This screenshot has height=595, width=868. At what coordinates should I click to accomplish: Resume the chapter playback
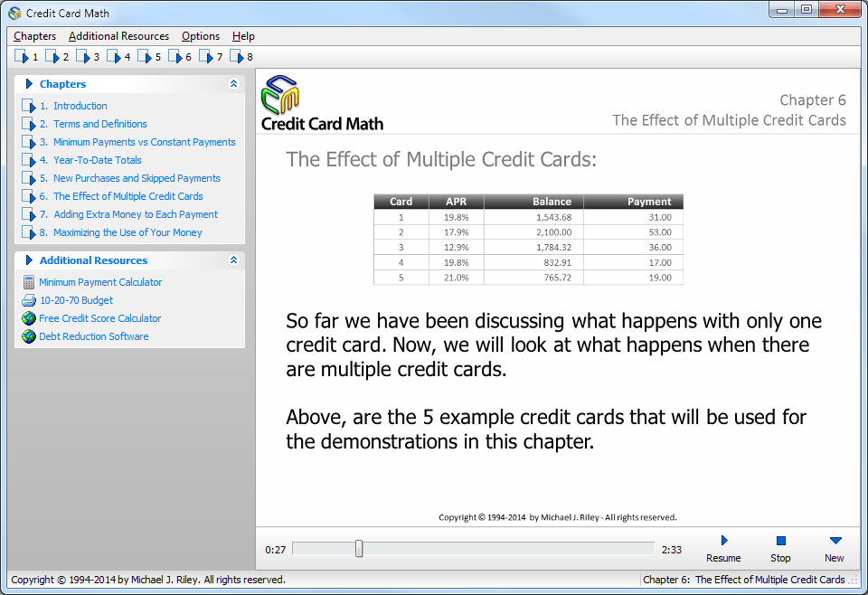723,549
